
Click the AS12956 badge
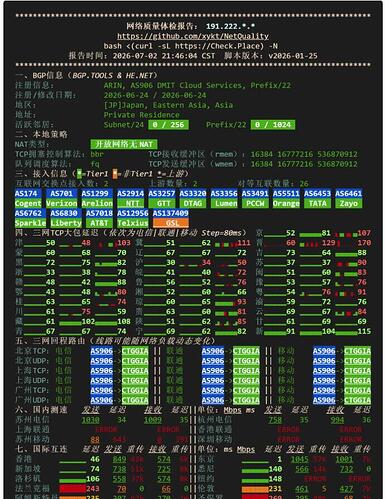click(x=133, y=213)
